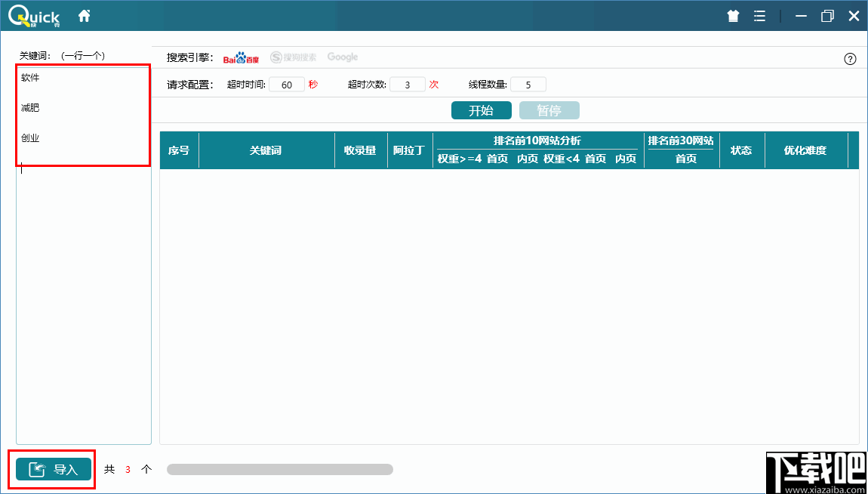Click the 超时次数 retry count field
Image resolution: width=868 pixels, height=494 pixels.
[x=407, y=85]
